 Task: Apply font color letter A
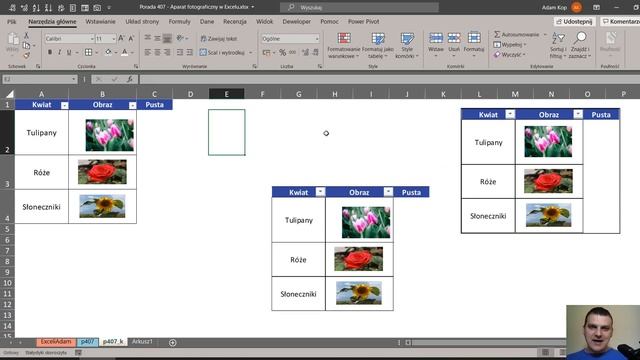pyautogui.click(x=124, y=52)
